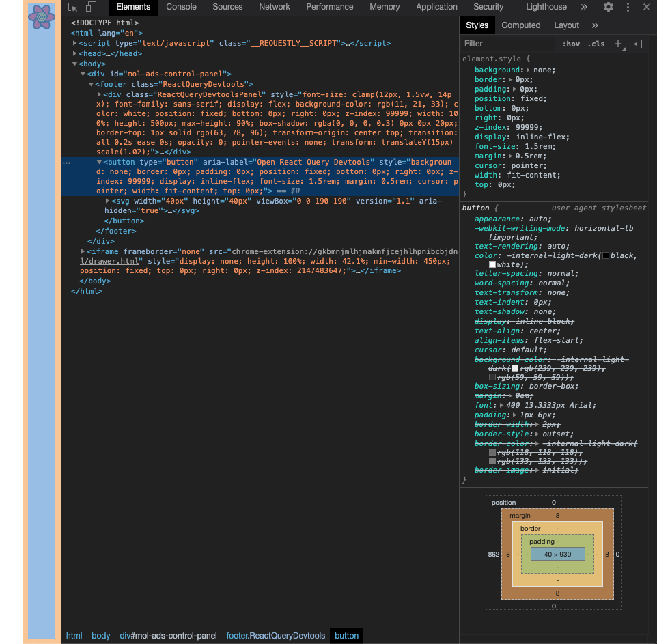Expand the iframe element node

[83, 251]
